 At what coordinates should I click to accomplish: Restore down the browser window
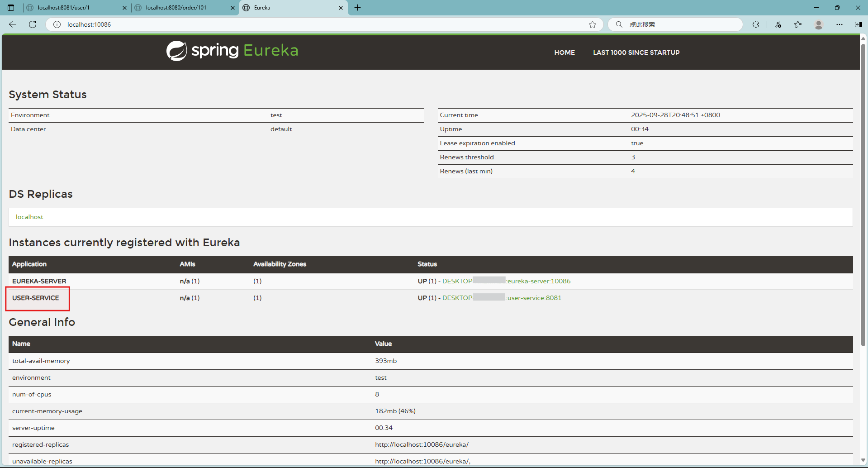837,8
